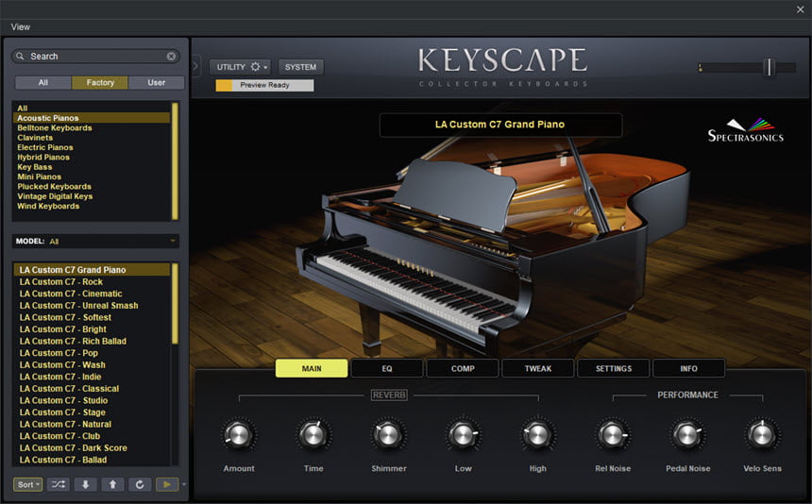This screenshot has height=504, width=812.
Task: Switch to the MAIN tab
Action: coord(312,368)
